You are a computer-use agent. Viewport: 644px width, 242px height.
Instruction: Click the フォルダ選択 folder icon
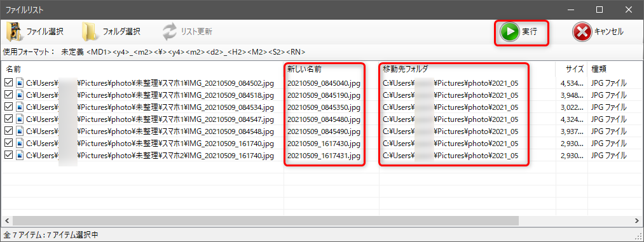pyautogui.click(x=89, y=32)
